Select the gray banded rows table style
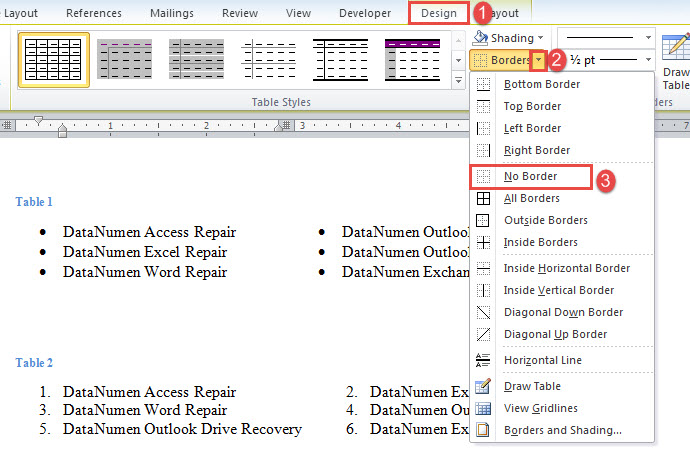The image size is (690, 464). (196, 59)
